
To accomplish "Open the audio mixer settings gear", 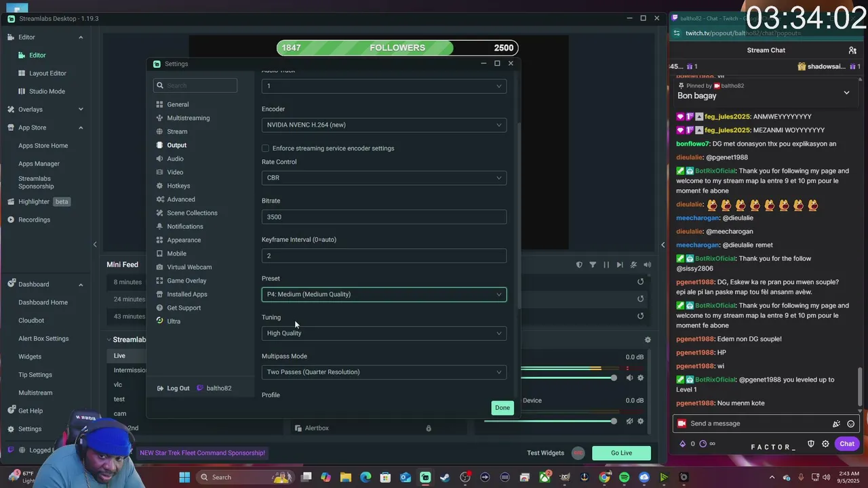I will coord(648,340).
